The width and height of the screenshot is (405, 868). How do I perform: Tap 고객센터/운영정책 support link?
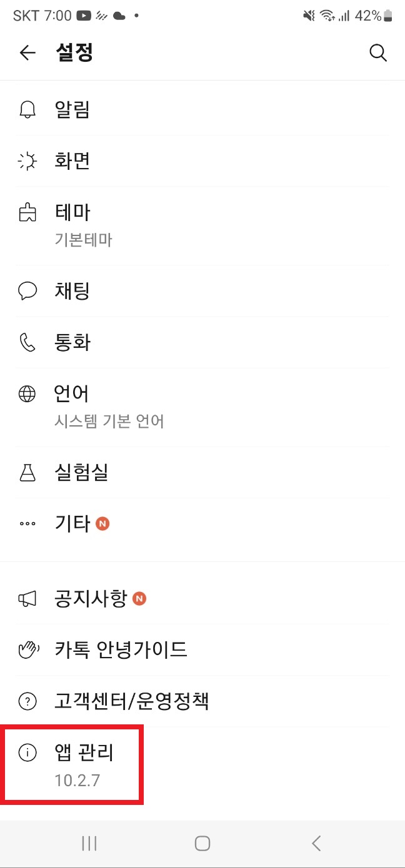[131, 701]
